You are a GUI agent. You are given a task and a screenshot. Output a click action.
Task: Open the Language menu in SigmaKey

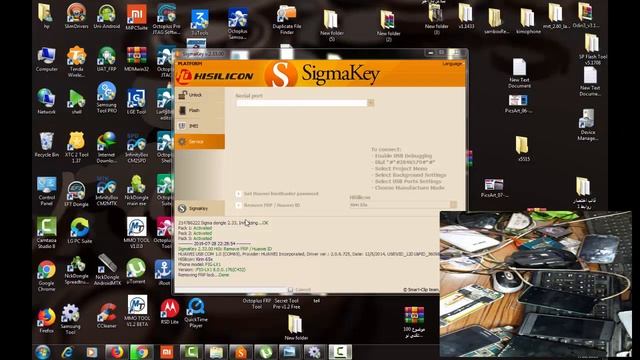click(x=453, y=64)
